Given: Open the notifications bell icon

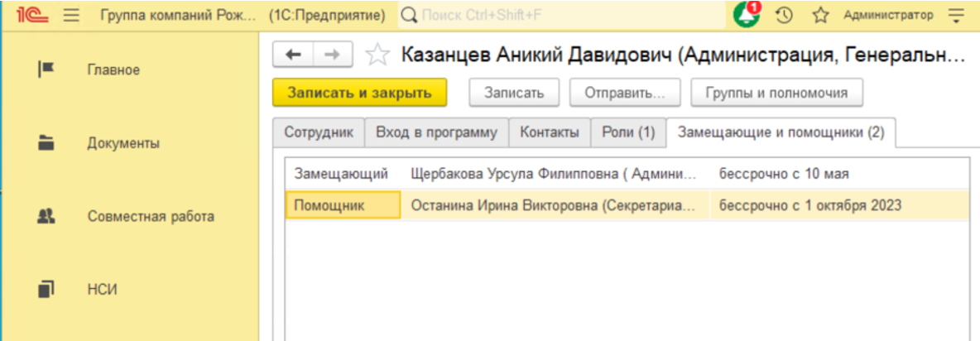Looking at the screenshot, I should (x=747, y=15).
